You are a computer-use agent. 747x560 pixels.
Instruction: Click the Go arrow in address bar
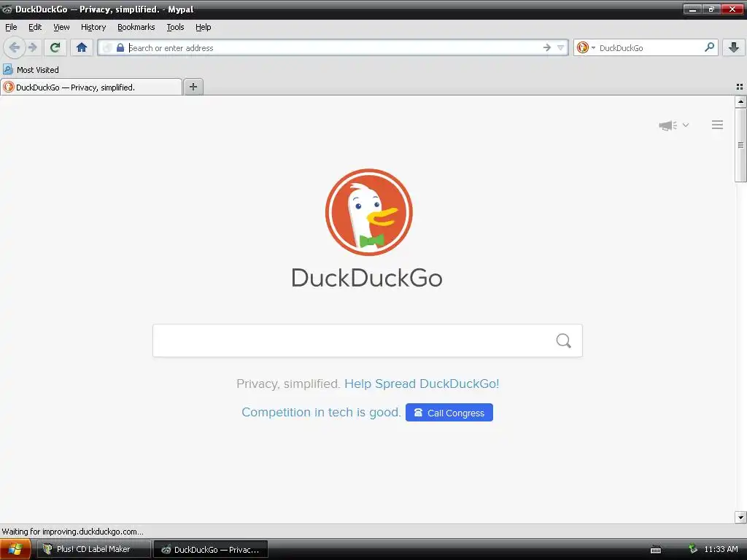pyautogui.click(x=547, y=47)
